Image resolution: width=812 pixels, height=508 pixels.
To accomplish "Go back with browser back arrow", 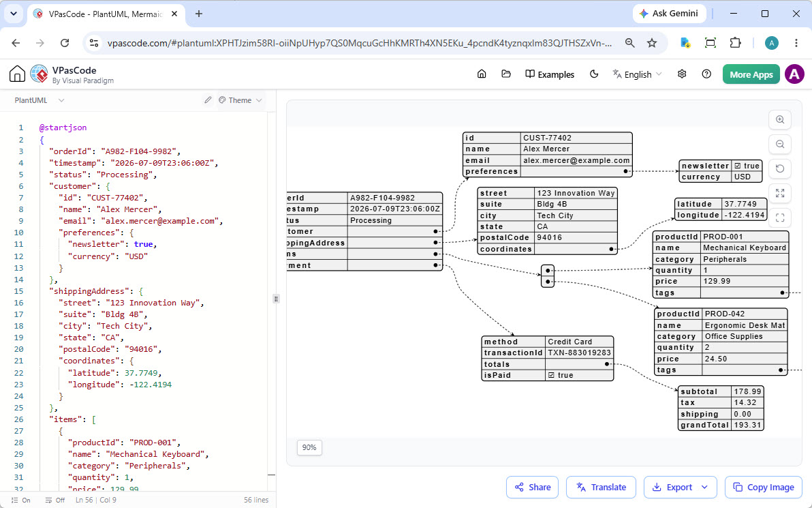I will (16, 43).
